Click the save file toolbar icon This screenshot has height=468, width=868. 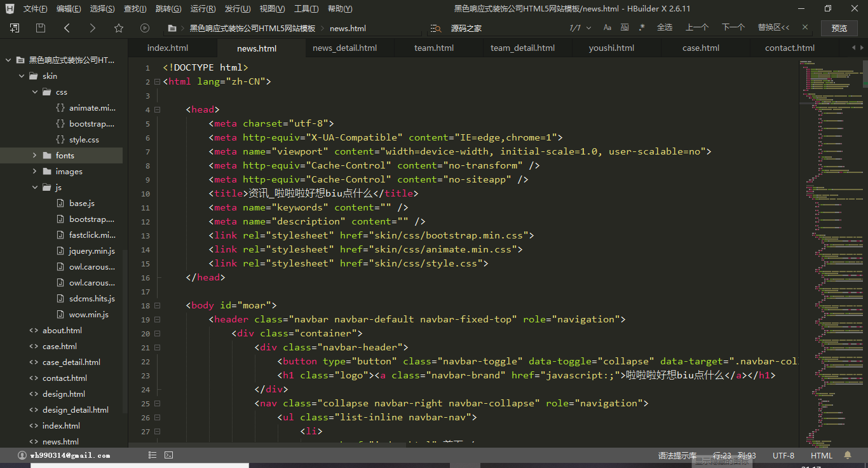coord(41,28)
